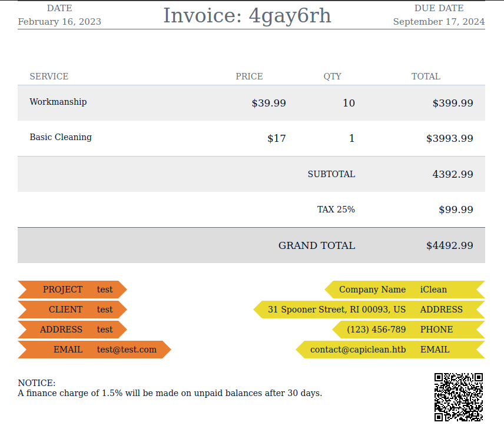The height and width of the screenshot is (429, 504).
Task: Click the Basic Cleaning service row
Action: 61,137
